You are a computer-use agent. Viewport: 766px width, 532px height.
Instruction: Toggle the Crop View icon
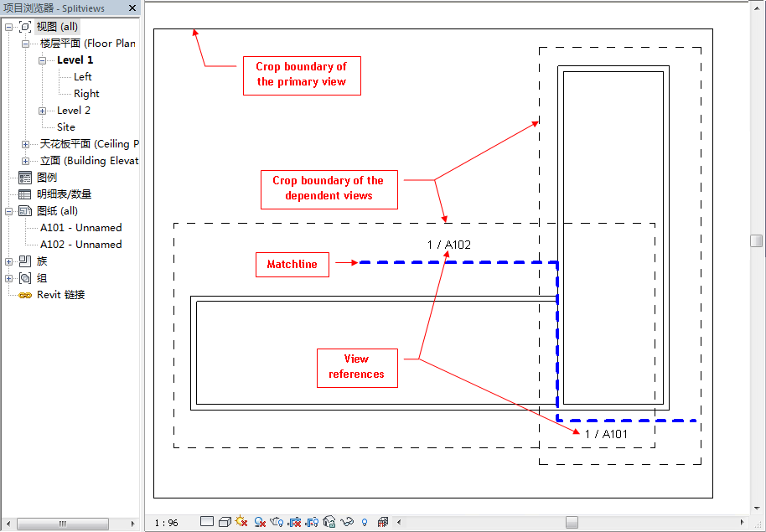[294, 522]
